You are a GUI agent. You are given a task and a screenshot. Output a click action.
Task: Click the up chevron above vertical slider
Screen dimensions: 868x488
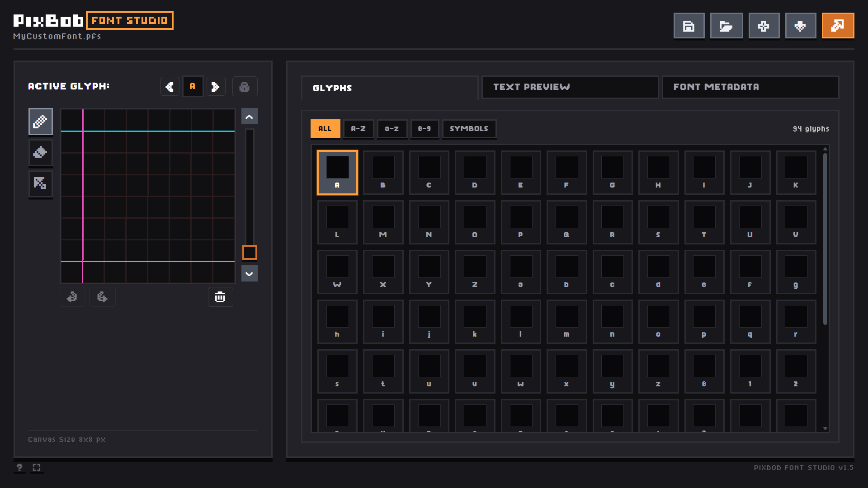[x=250, y=116]
